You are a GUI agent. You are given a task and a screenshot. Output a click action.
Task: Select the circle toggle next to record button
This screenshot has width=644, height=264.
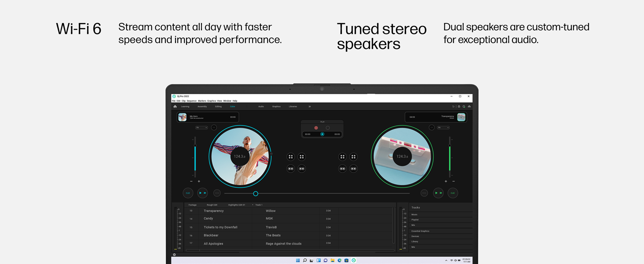tap(328, 128)
